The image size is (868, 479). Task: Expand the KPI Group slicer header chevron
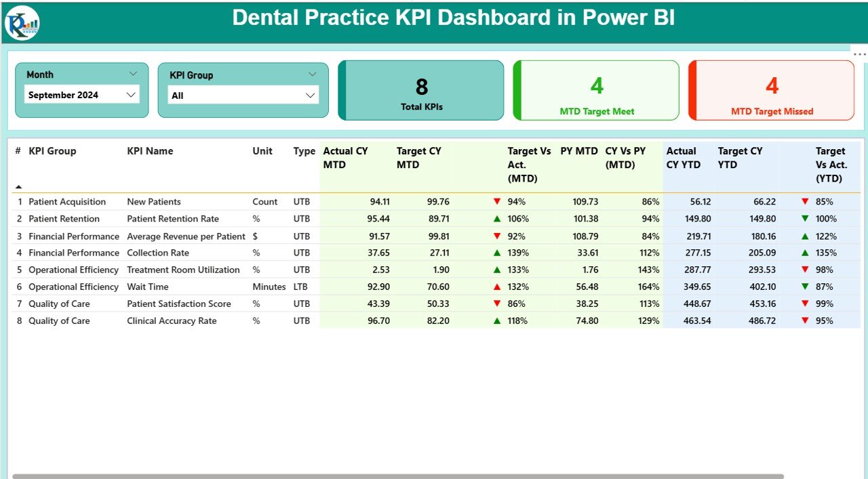(312, 75)
